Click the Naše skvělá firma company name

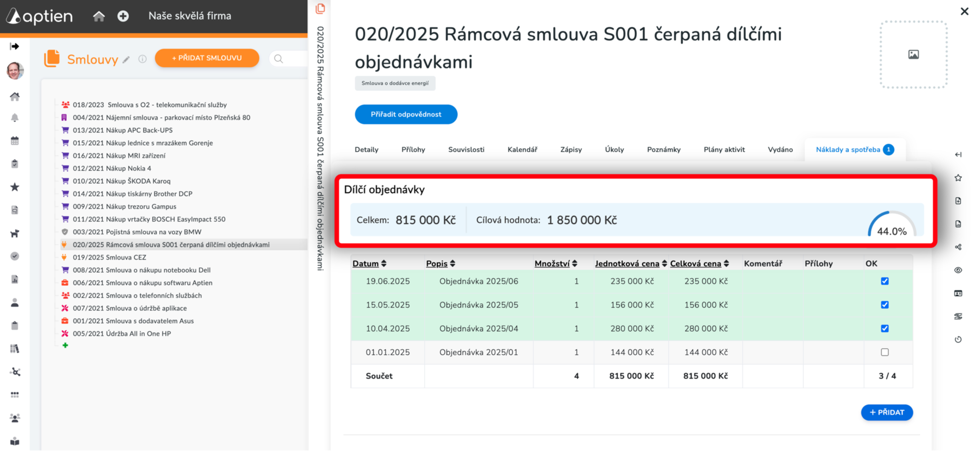(x=190, y=16)
